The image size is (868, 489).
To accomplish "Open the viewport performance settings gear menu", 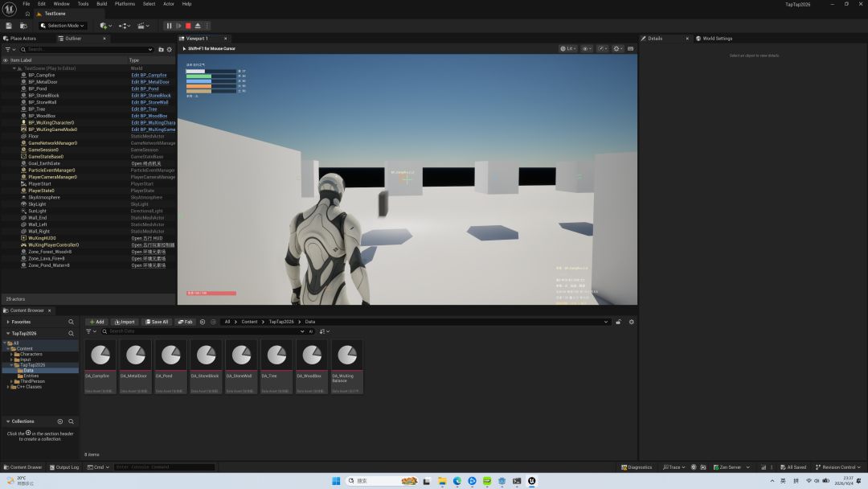I will coord(618,49).
